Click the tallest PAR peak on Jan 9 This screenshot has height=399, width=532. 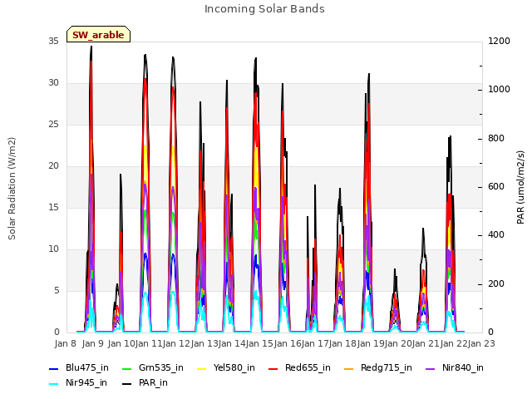[x=91, y=47]
